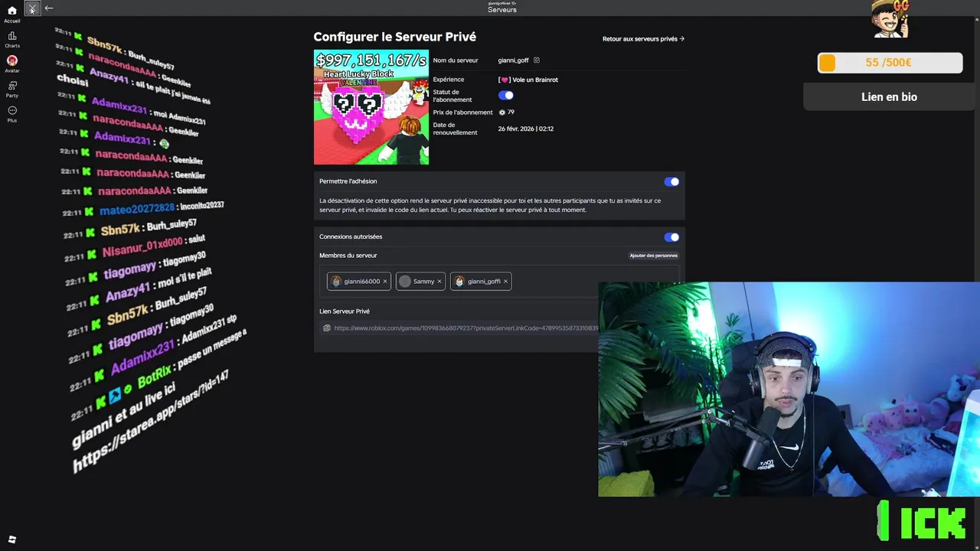Click the Lien en bio overlay banner
The image size is (980, 551).
pos(889,97)
